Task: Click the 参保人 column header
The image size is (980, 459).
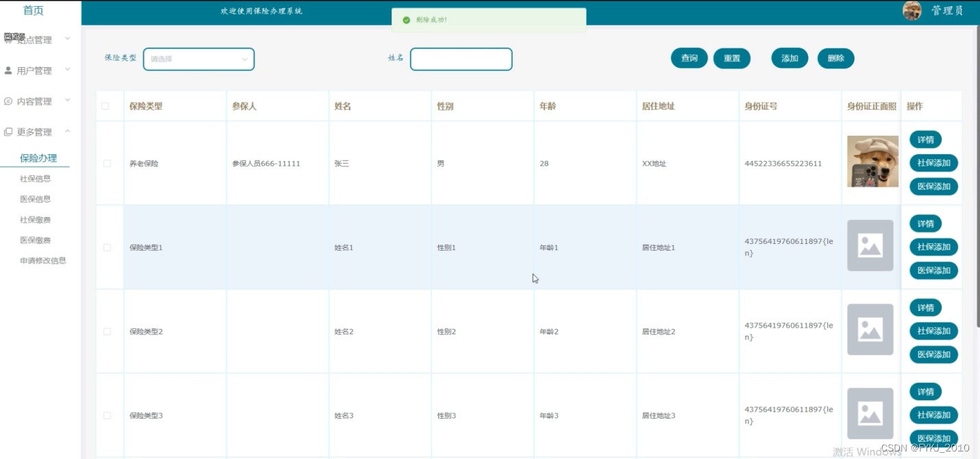Action: click(244, 106)
